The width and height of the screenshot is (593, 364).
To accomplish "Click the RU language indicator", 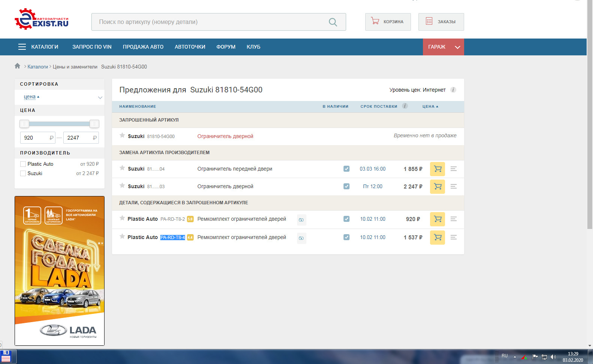I will pos(505,356).
